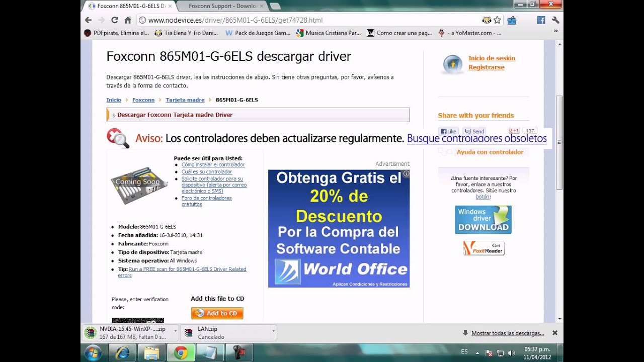Click Cuál es su controlador link

207,172
